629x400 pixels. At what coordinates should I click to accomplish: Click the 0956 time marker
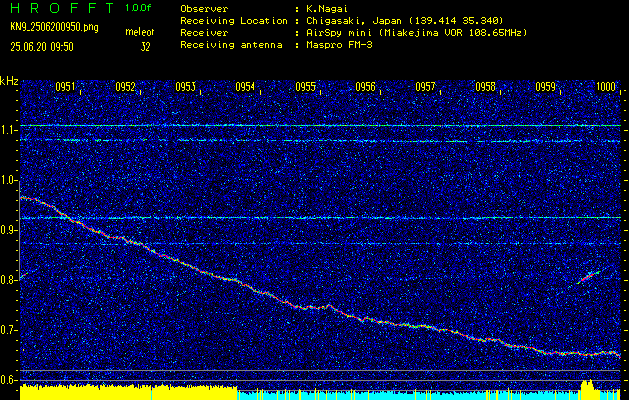pyautogui.click(x=365, y=87)
